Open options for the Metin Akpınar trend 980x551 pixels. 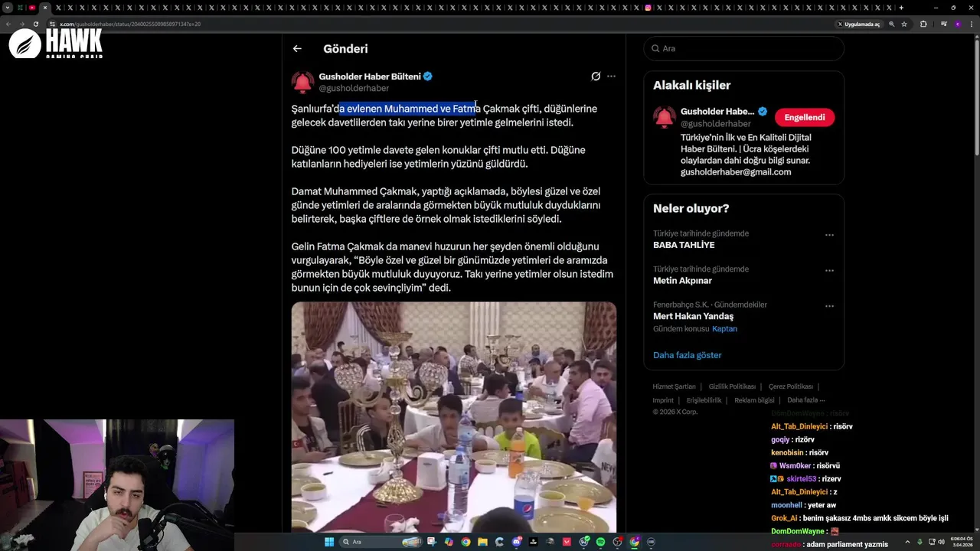(x=829, y=270)
